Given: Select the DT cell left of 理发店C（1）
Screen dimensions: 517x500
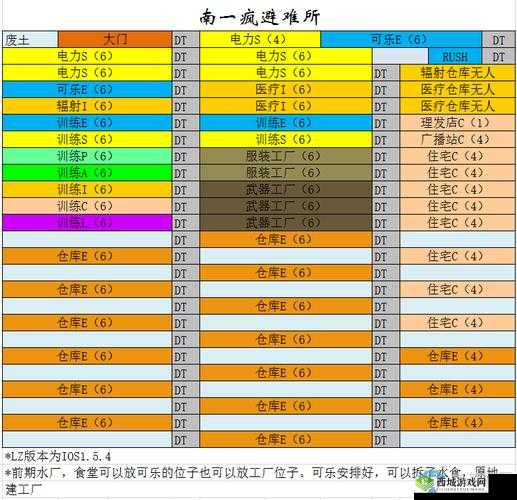Looking at the screenshot, I should coord(386,123).
